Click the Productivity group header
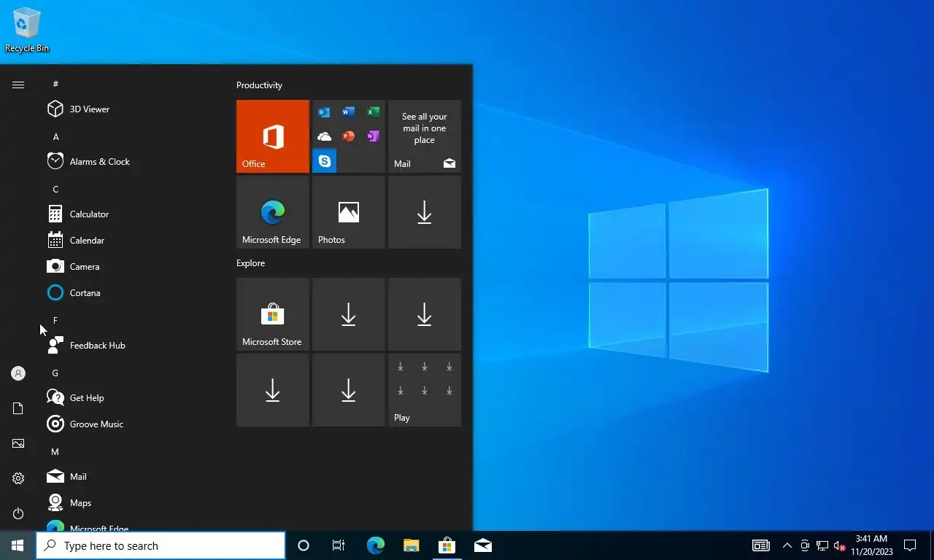The width and height of the screenshot is (934, 560). [259, 85]
